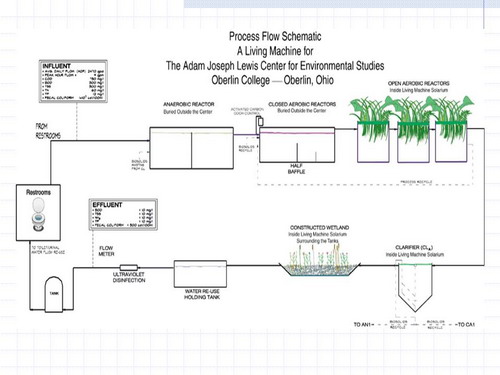
Task: Click the middle open aerobic reactor tank
Action: (413, 142)
